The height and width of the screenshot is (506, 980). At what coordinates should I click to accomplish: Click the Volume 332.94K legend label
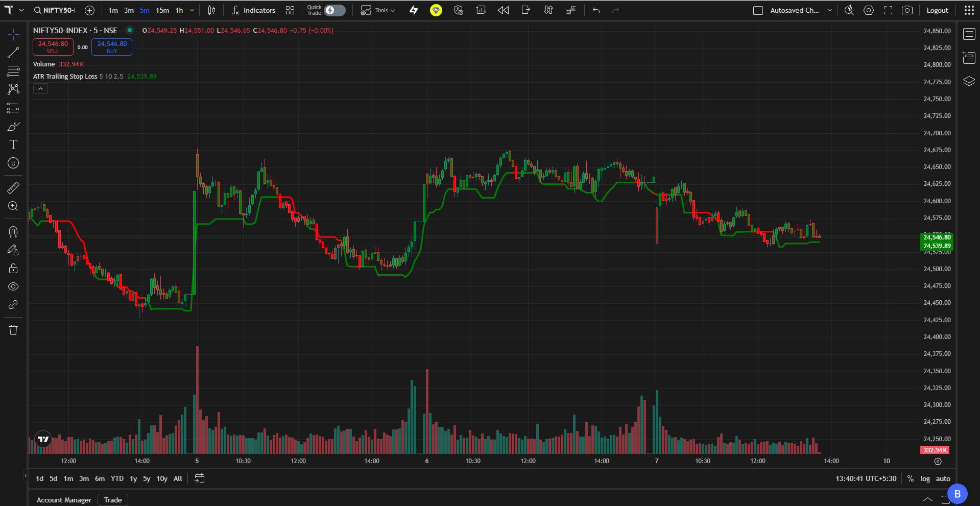58,64
